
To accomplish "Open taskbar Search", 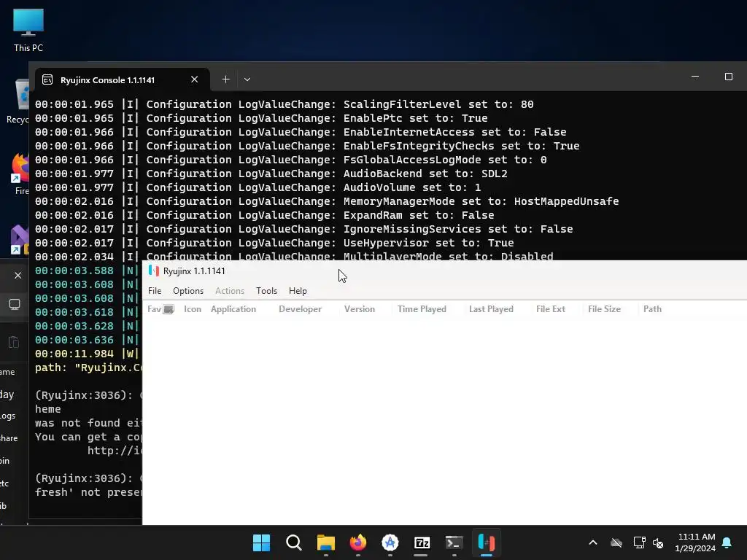I will pos(293,542).
